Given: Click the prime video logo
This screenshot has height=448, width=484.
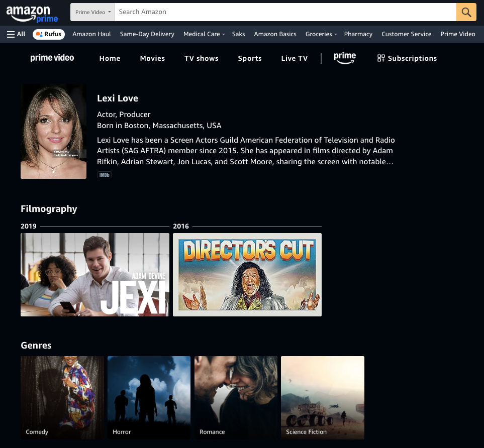Looking at the screenshot, I should (52, 58).
